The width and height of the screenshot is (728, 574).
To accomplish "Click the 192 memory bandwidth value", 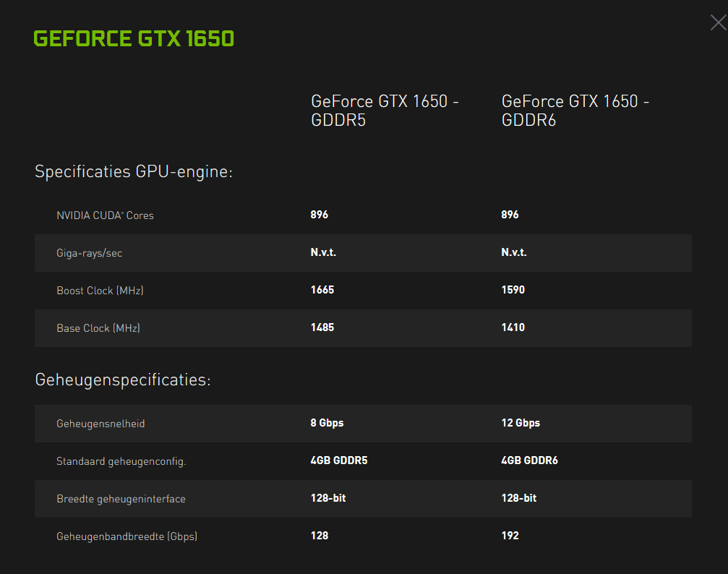I will [510, 536].
